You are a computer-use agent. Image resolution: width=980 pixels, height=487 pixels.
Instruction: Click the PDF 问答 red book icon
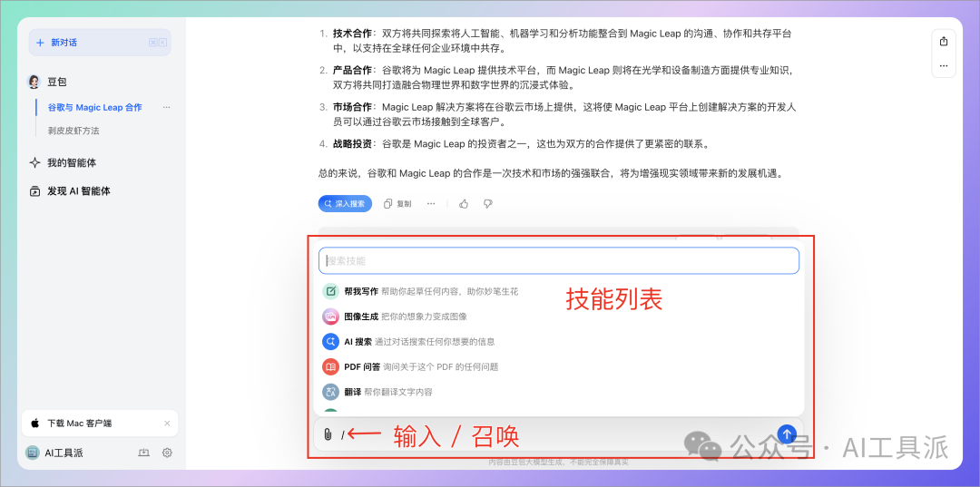pyautogui.click(x=330, y=366)
